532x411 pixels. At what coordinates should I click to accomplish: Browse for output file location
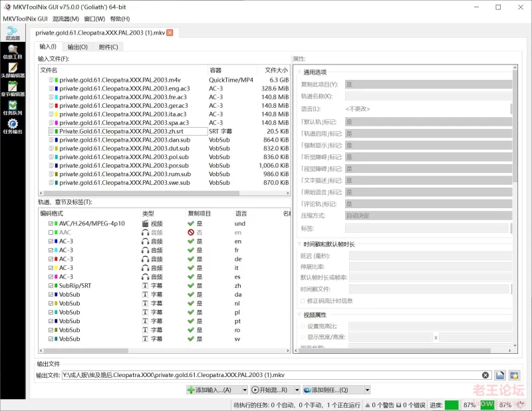pos(500,375)
